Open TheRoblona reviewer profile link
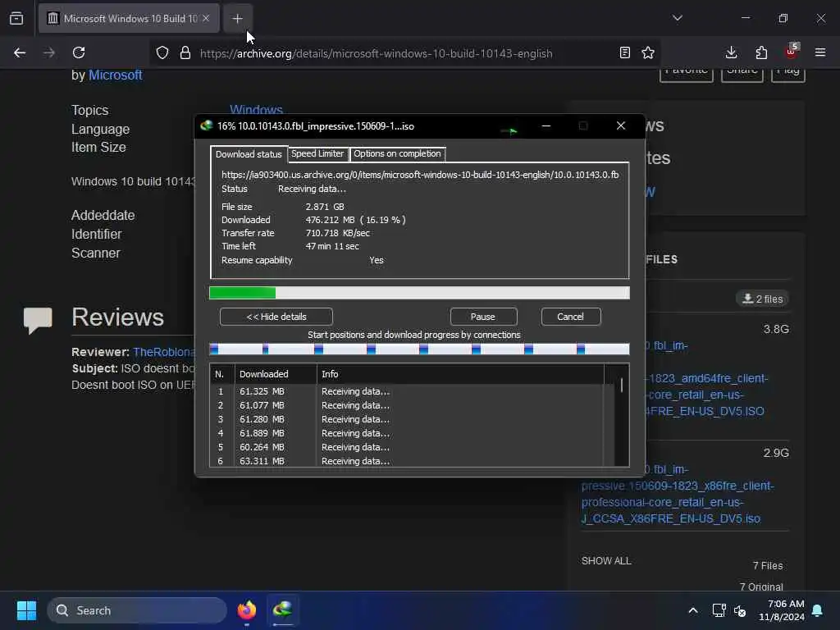 coord(163,352)
